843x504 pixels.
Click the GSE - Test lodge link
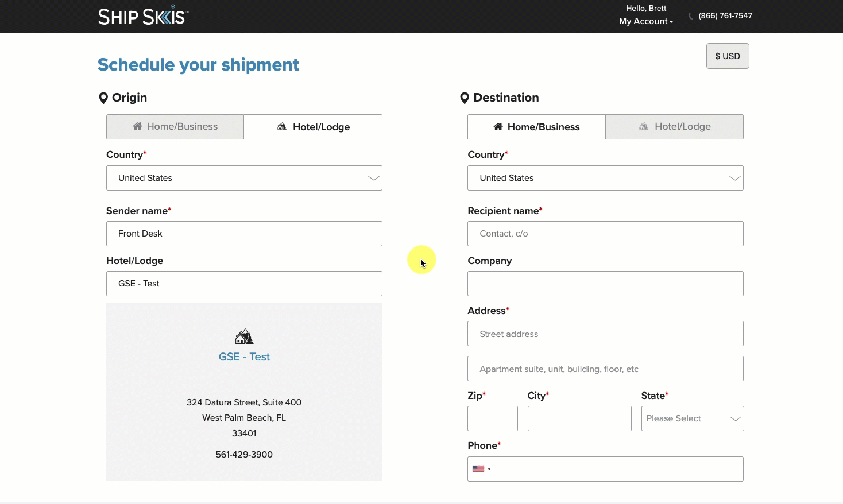(x=244, y=357)
